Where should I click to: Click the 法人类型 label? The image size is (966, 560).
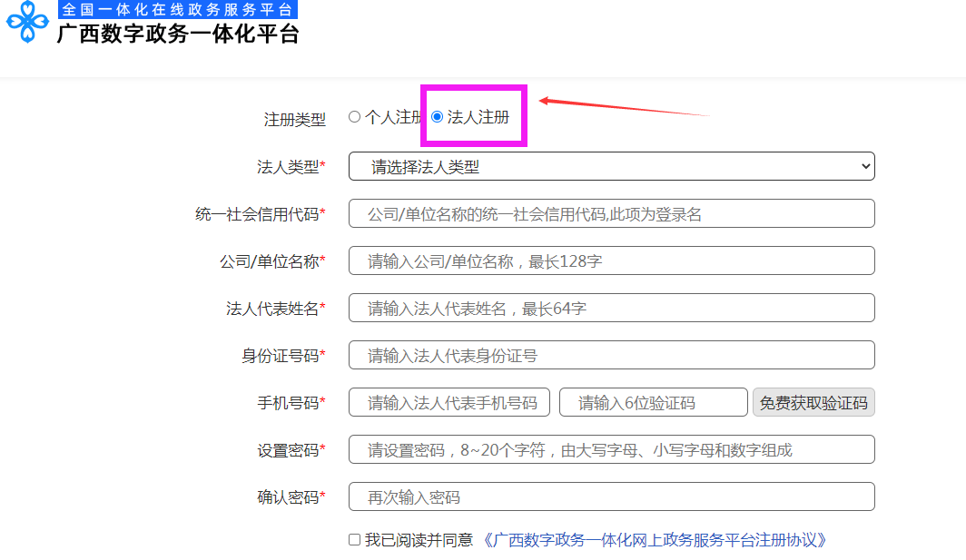(291, 166)
